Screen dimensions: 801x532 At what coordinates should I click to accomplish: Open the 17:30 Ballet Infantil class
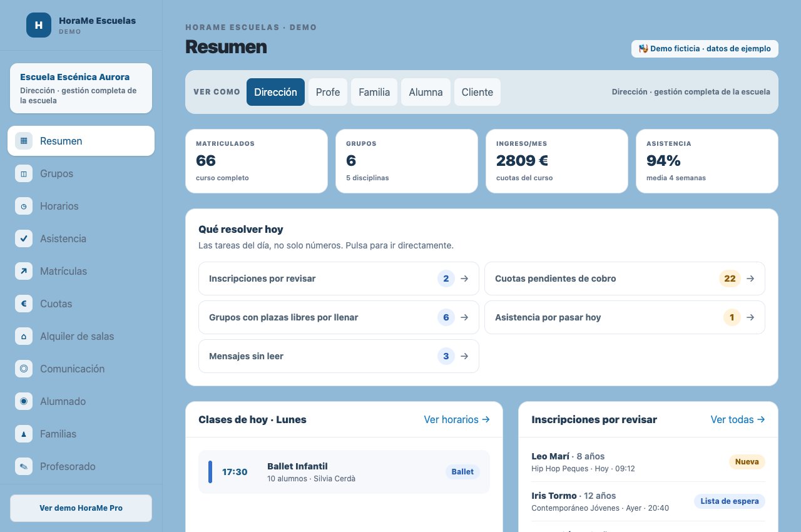344,472
